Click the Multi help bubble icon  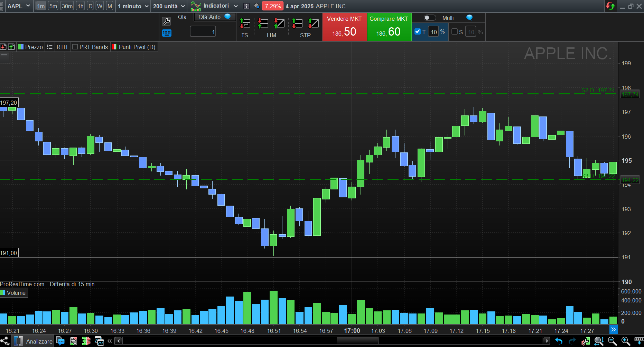[469, 18]
